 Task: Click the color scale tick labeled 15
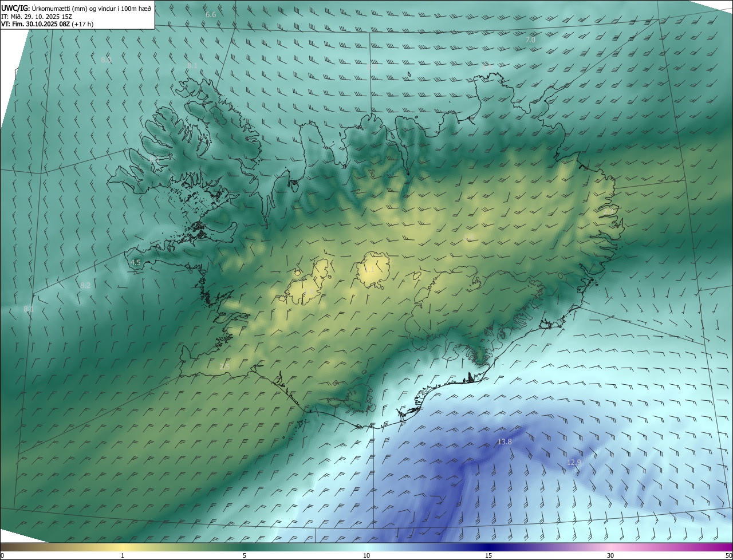point(488,556)
